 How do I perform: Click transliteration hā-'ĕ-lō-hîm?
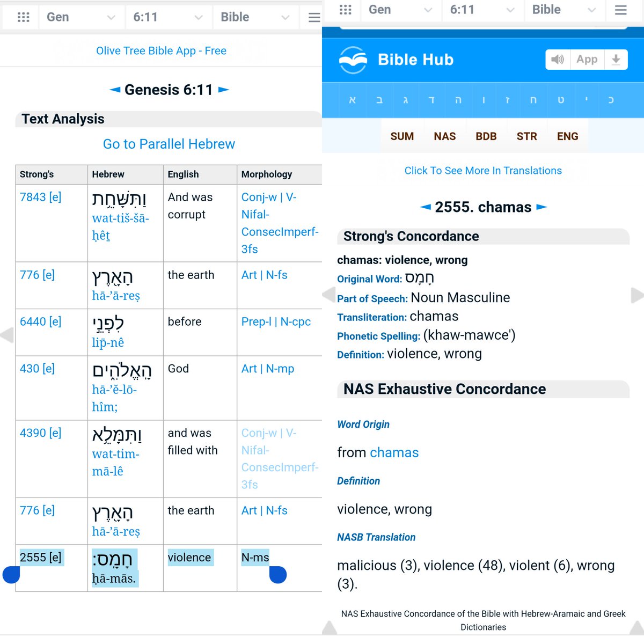coord(114,398)
